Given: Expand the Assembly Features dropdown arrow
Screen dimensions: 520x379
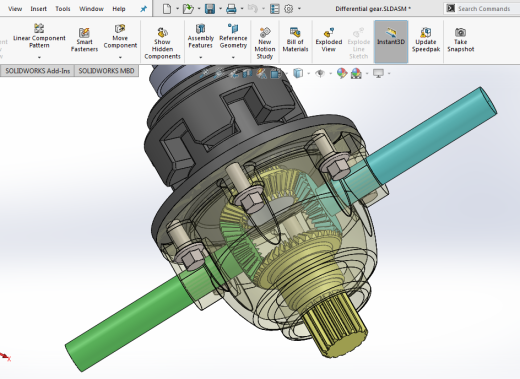Looking at the screenshot, I should (200, 57).
